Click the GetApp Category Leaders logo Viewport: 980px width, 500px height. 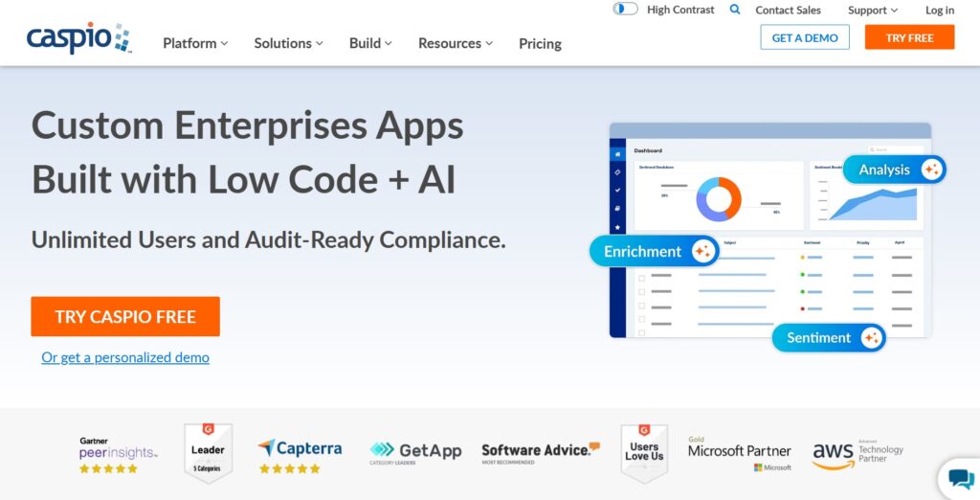[415, 451]
